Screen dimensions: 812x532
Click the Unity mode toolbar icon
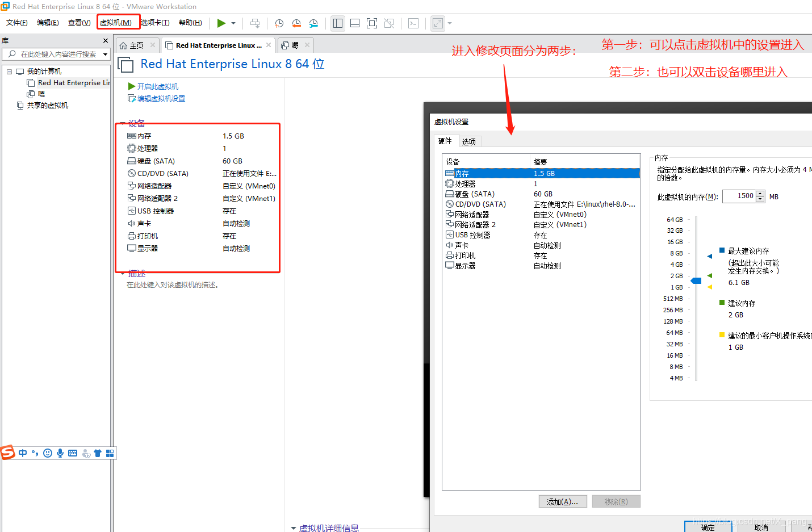click(x=389, y=23)
